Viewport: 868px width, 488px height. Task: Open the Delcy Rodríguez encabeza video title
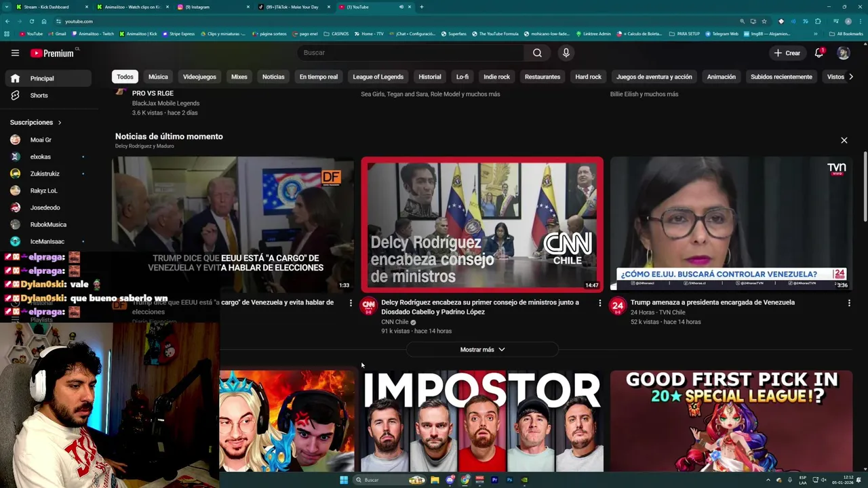[480, 307]
